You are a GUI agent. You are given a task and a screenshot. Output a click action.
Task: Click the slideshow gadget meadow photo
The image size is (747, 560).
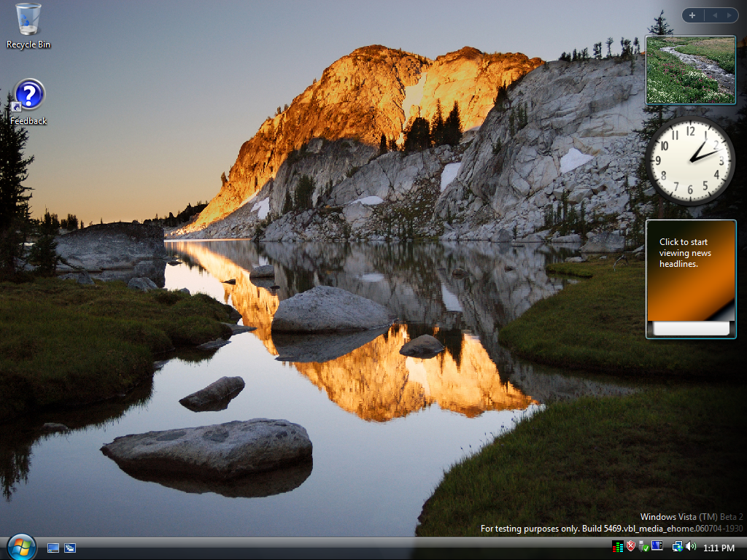(x=691, y=70)
